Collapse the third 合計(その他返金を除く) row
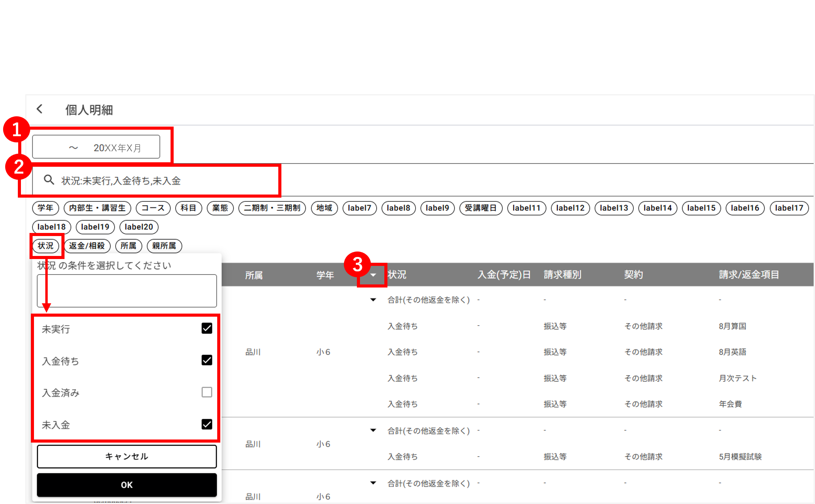815x504 pixels. [373, 483]
